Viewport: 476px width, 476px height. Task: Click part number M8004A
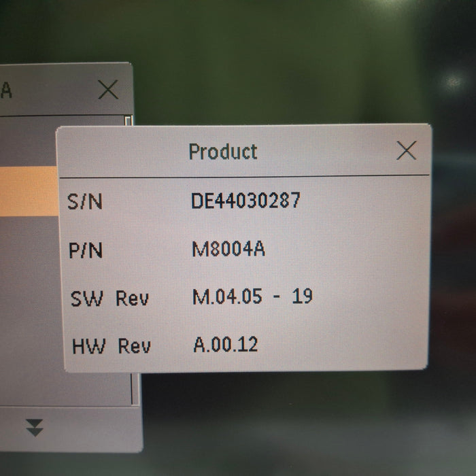tap(228, 249)
